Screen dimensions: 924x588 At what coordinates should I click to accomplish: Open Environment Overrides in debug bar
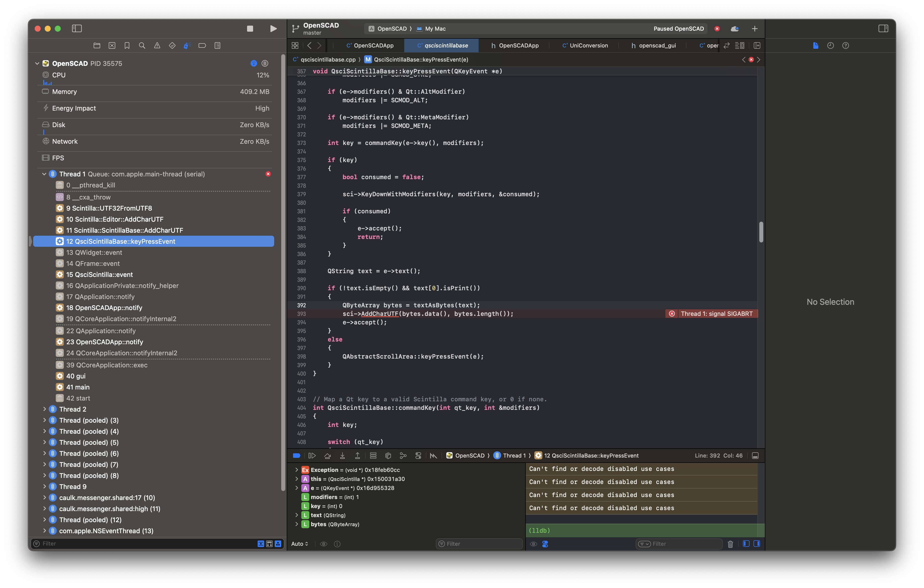click(418, 456)
